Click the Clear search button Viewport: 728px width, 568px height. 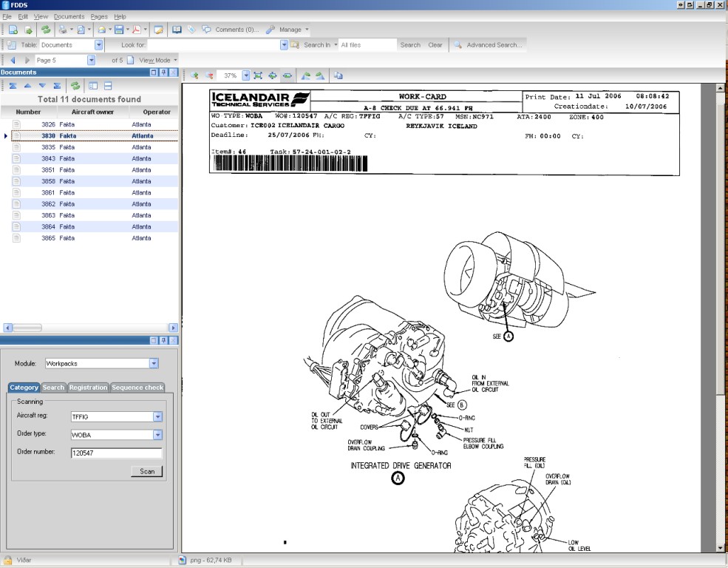pos(435,45)
